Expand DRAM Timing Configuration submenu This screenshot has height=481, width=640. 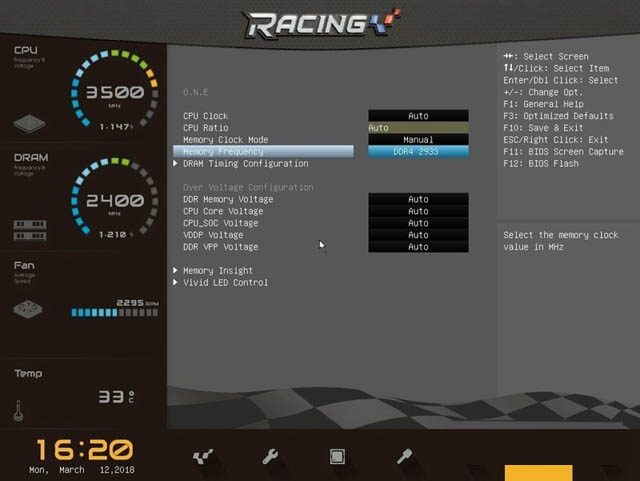[x=245, y=164]
